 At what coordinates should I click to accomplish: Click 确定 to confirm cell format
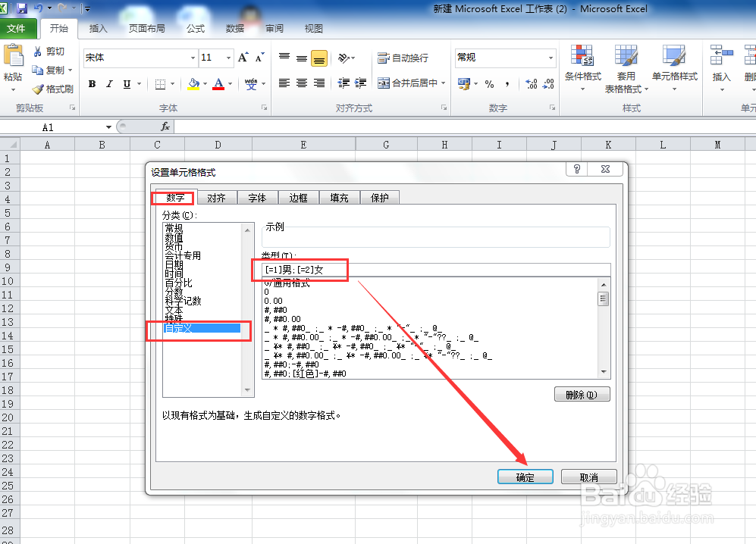525,477
